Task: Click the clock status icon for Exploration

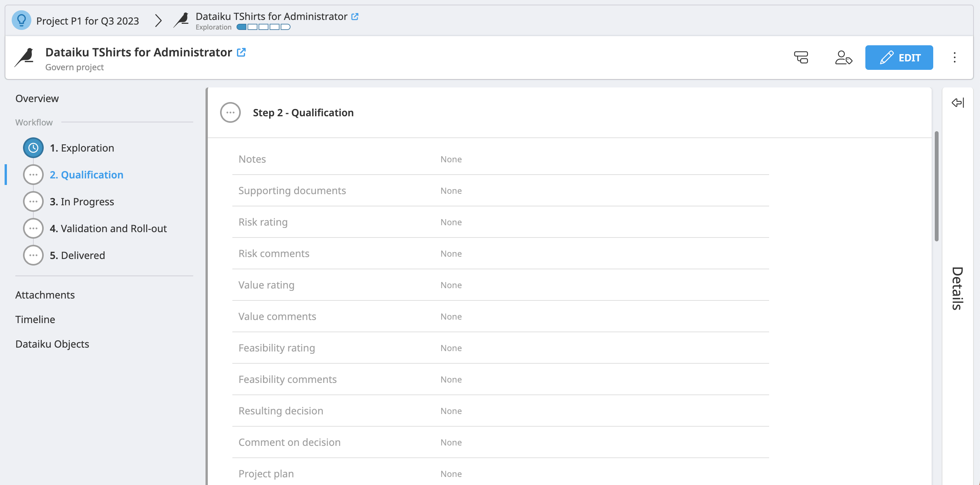Action: [33, 148]
